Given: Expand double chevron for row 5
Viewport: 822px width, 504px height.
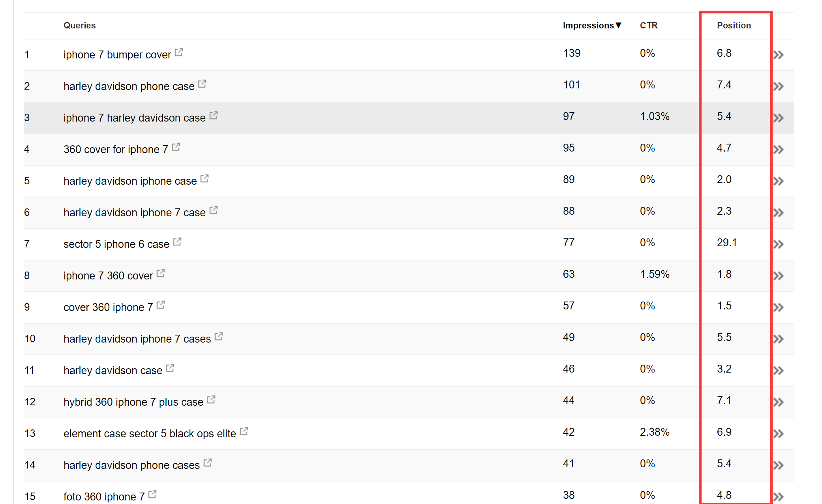Looking at the screenshot, I should pos(778,181).
